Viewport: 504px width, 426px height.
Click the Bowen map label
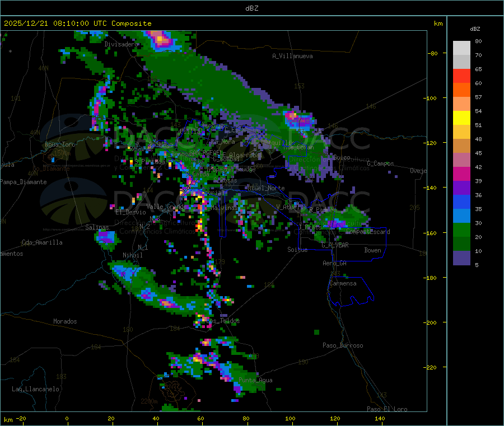tap(373, 250)
